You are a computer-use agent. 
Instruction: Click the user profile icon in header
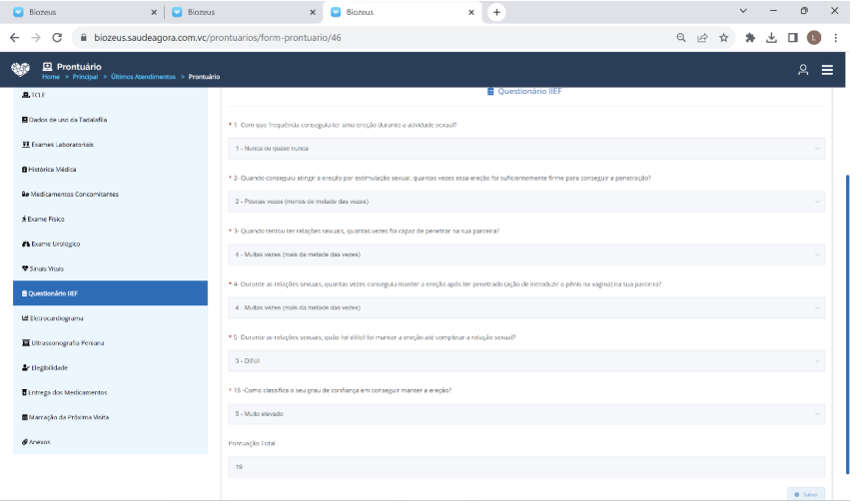point(802,70)
